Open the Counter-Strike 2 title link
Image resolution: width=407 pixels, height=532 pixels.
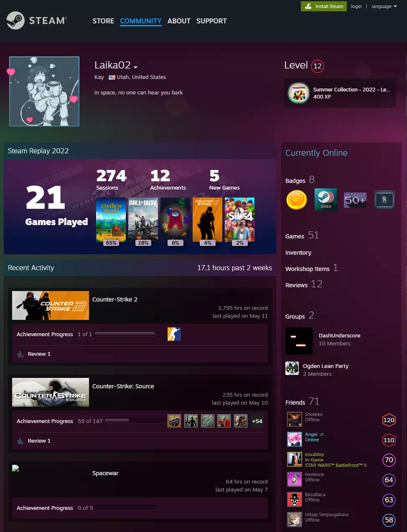point(115,299)
